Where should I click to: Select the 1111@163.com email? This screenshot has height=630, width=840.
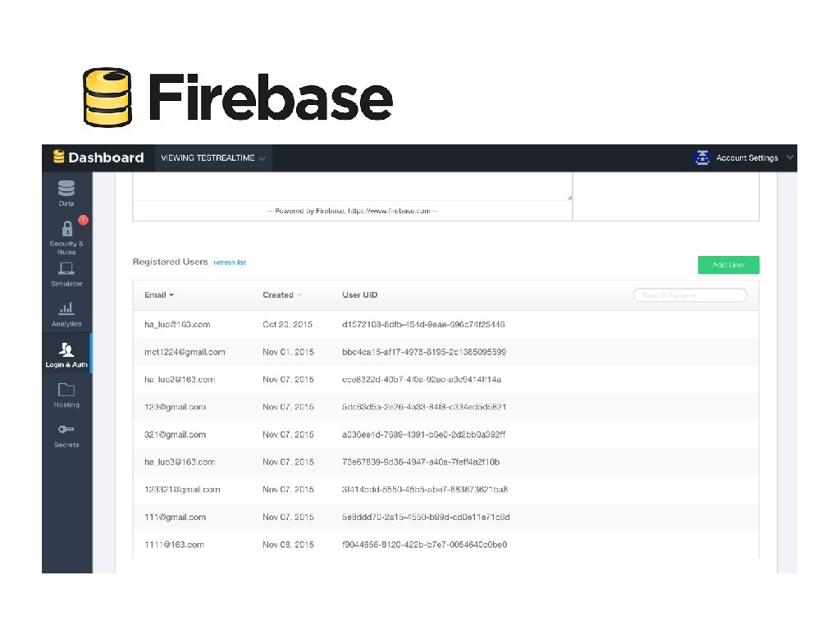coord(174,545)
